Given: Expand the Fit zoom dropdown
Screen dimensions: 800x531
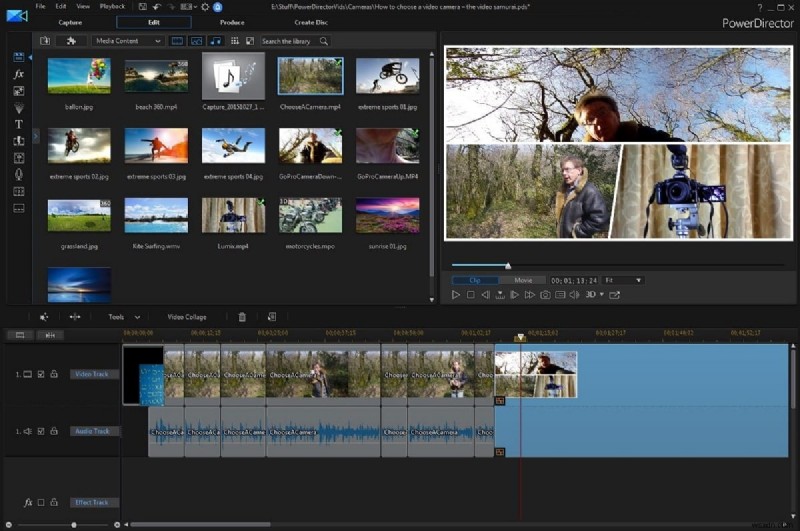Looking at the screenshot, I should (x=623, y=280).
